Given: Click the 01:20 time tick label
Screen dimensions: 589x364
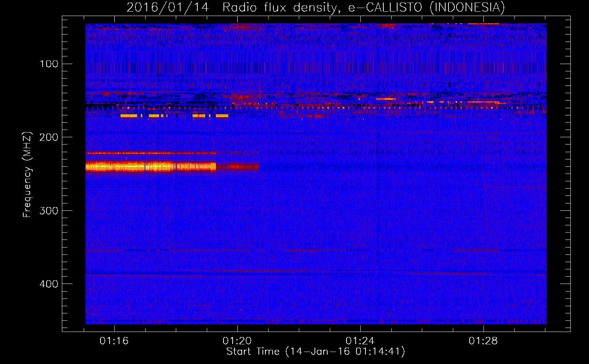Looking at the screenshot, I should click(237, 341).
